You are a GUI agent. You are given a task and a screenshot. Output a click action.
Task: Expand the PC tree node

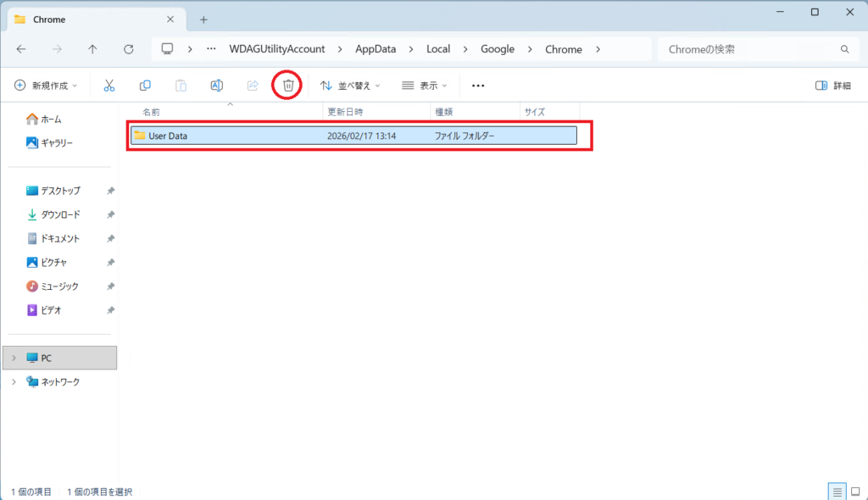[14, 358]
